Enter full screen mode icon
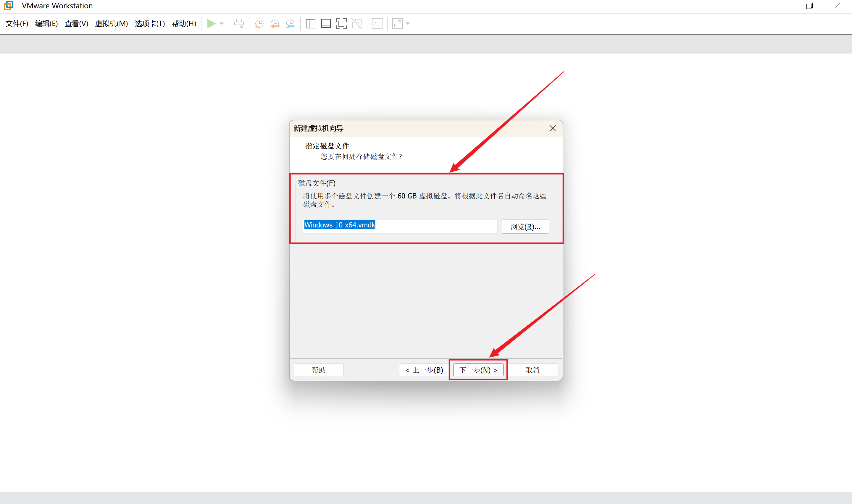Screen dimensions: 852x504 pyautogui.click(x=341, y=23)
